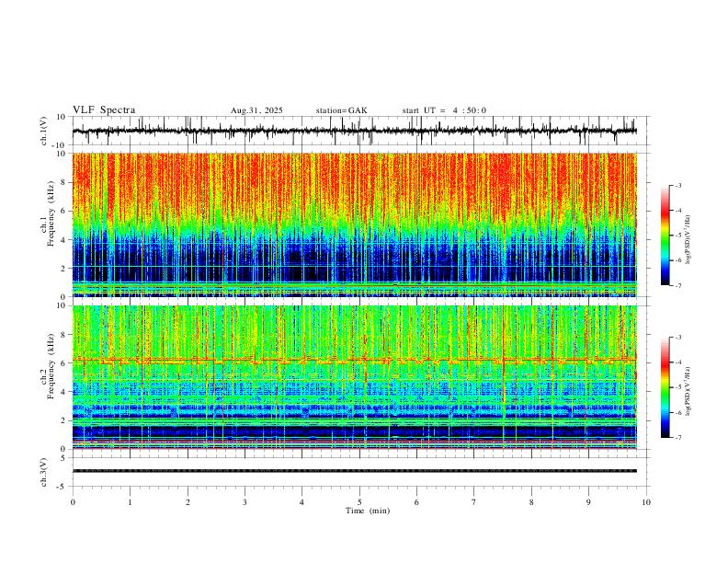The height and width of the screenshot is (563, 728).
Task: Click time axis tick label "1"
Action: point(130,502)
